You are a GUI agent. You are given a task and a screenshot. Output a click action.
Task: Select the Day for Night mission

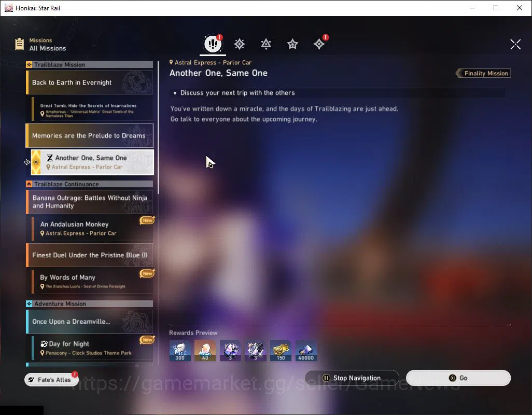92,348
